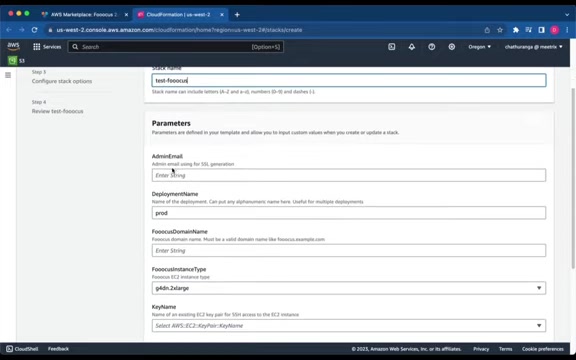
Task: Click into the AdminEmail input field
Action: tap(349, 175)
